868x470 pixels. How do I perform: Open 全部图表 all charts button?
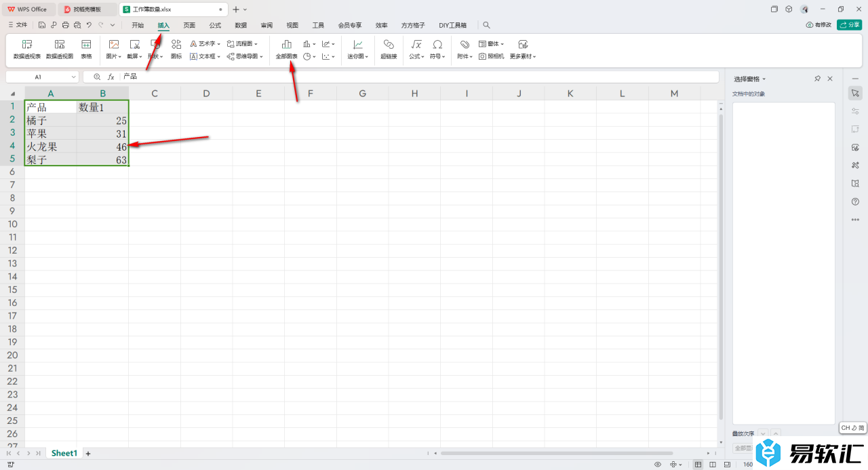coord(287,50)
